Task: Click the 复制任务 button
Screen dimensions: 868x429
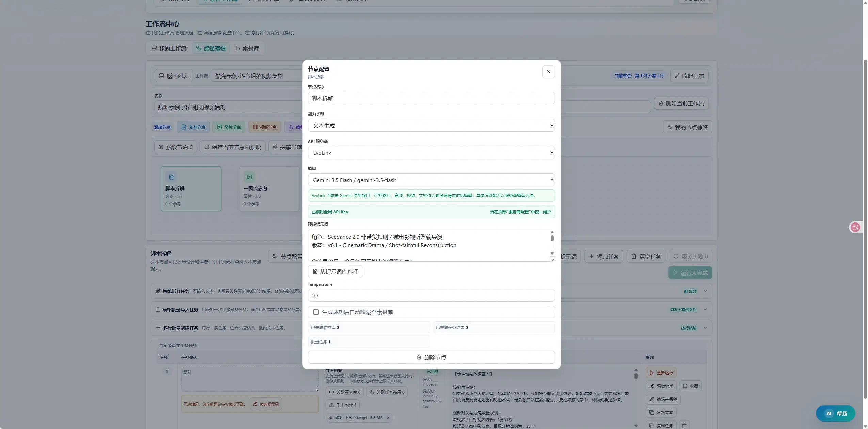Action: click(661, 426)
